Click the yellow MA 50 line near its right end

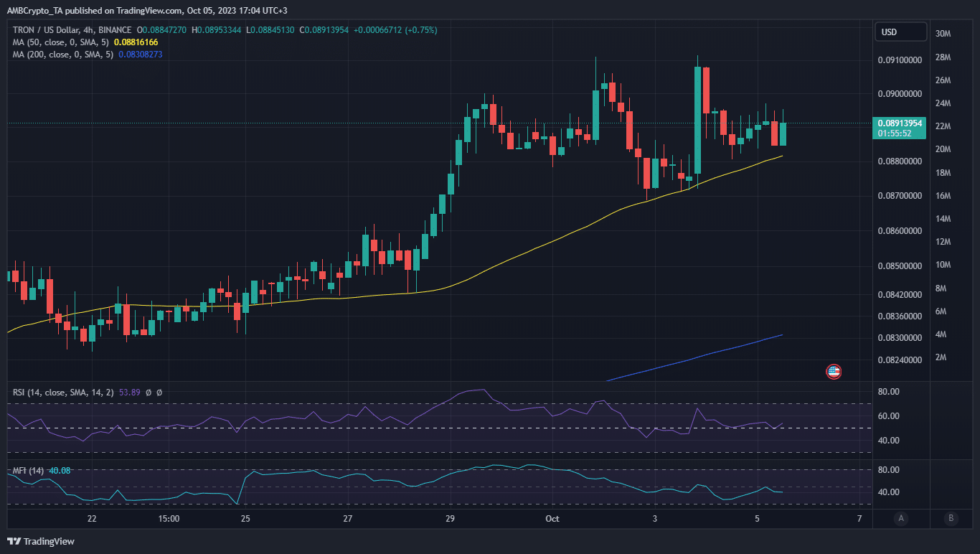pyautogui.click(x=775, y=158)
